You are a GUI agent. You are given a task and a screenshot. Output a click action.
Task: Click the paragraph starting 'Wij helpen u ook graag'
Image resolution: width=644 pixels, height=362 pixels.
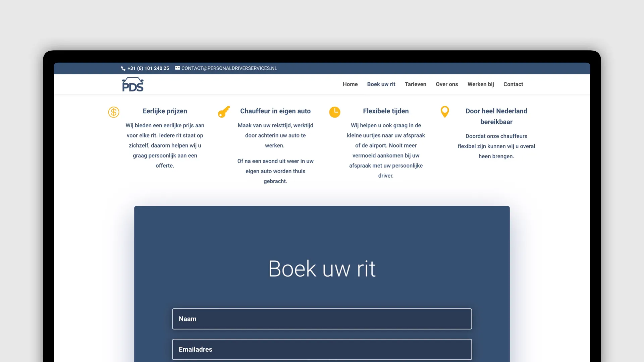[386, 150]
